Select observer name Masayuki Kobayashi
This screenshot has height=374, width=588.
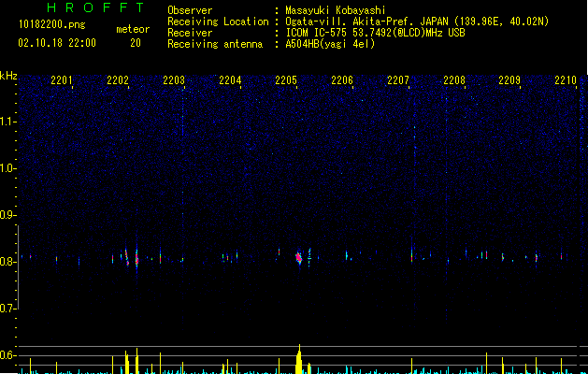(x=336, y=10)
